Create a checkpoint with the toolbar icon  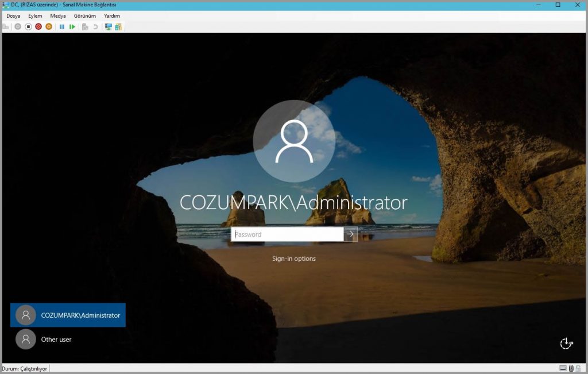coord(85,26)
